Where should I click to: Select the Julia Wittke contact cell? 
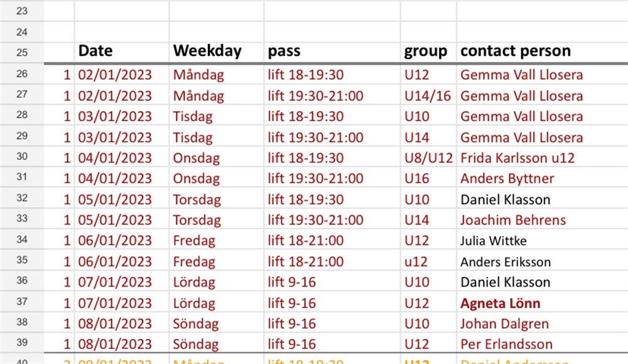(x=543, y=240)
